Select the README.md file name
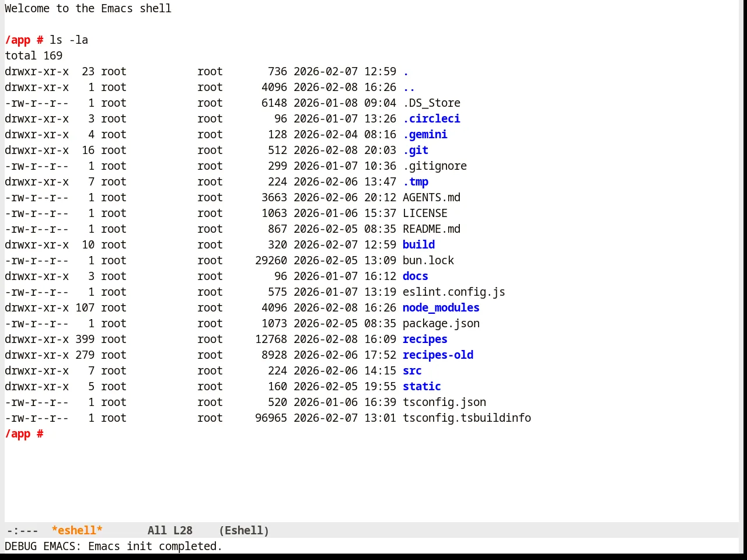Viewport: 747px width, 560px height. (431, 229)
